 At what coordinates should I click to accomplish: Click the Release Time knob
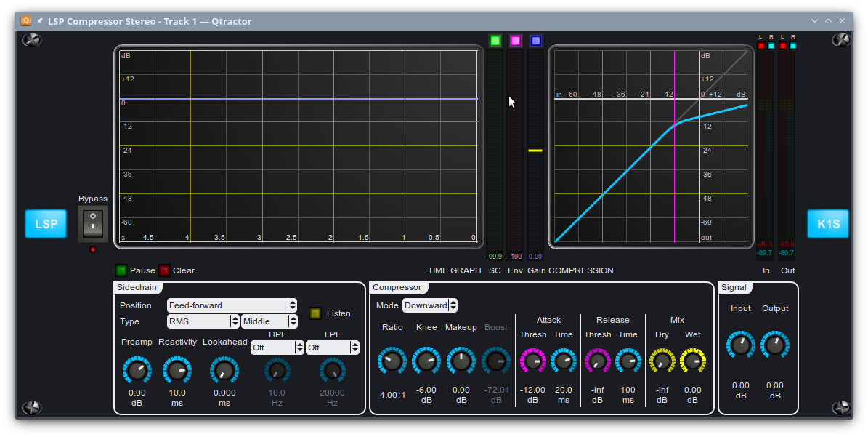pos(628,361)
